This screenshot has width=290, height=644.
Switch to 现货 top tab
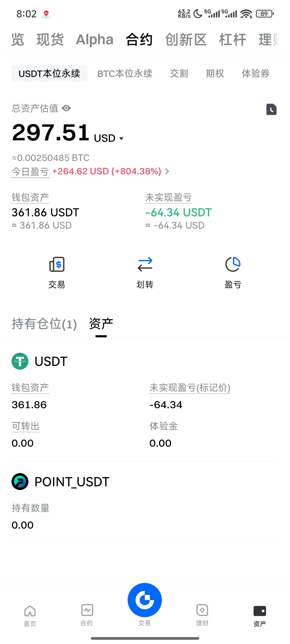coord(50,39)
